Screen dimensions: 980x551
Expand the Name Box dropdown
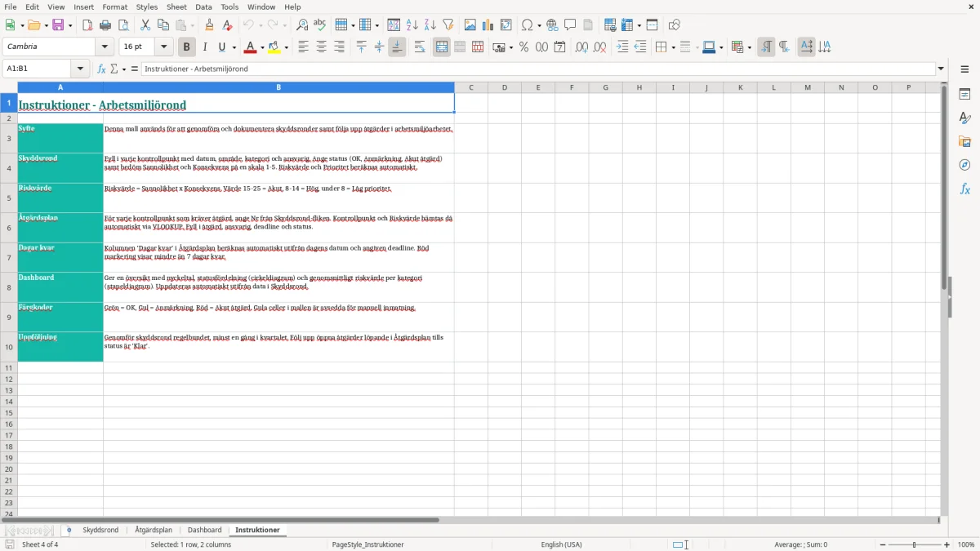[80, 69]
